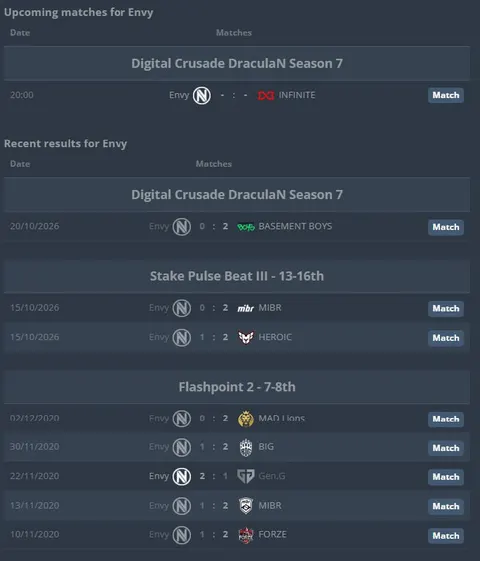The height and width of the screenshot is (561, 480).
Task: Select the BASEMENT BOYS team name
Action: 295,226
